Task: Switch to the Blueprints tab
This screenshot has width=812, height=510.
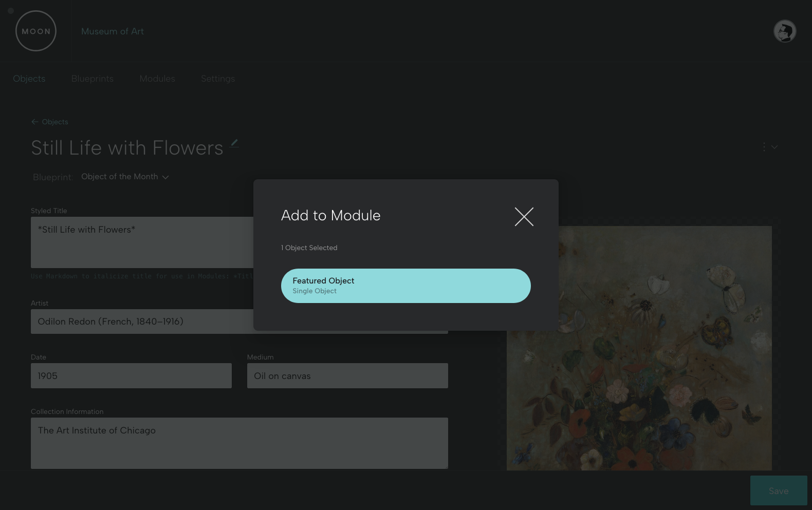Action: [x=93, y=79]
